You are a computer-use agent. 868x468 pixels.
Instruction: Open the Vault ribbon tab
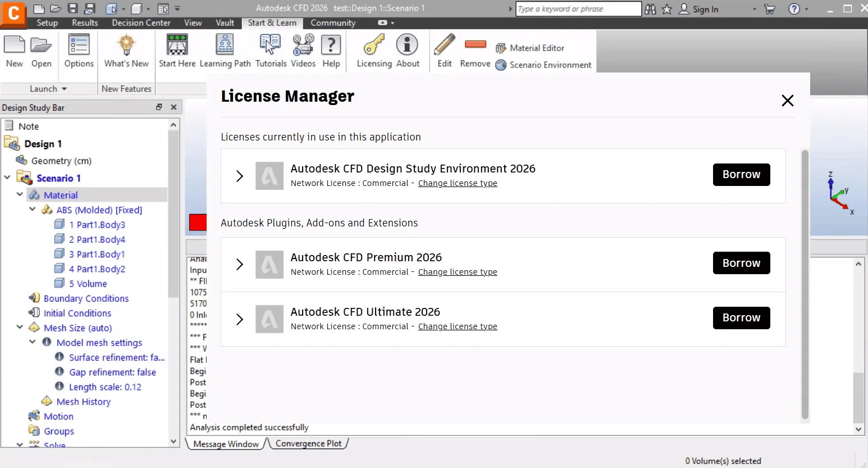click(x=225, y=23)
